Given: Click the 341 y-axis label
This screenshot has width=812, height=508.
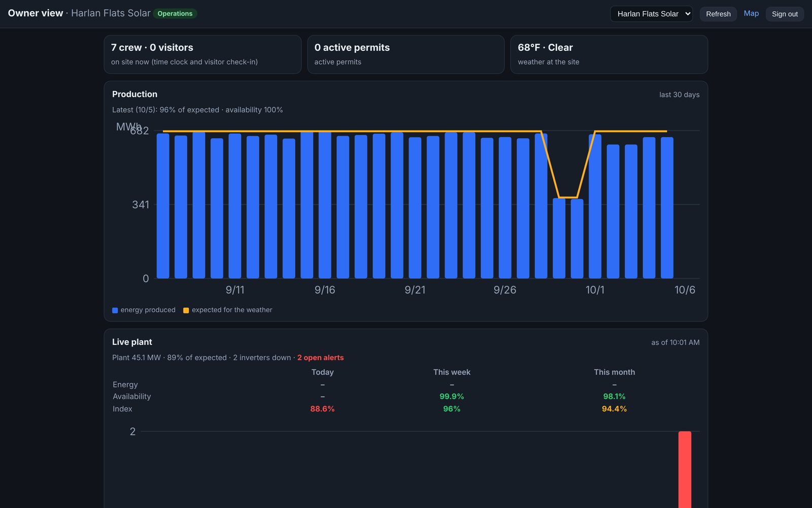Looking at the screenshot, I should click(141, 205).
